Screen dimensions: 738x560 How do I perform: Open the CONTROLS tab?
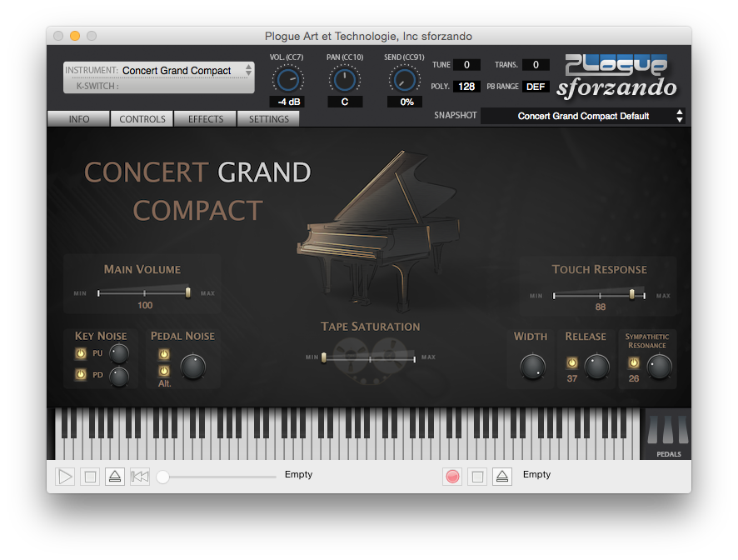click(142, 119)
